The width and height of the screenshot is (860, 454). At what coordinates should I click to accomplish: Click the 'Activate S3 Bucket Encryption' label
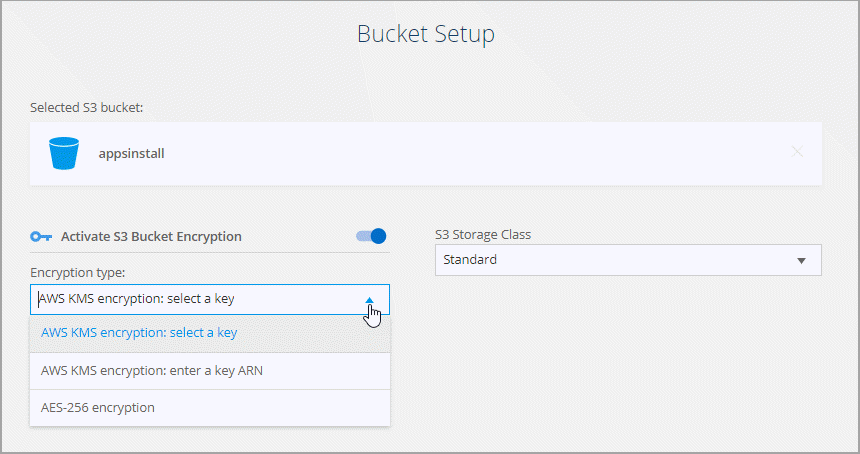(x=151, y=237)
